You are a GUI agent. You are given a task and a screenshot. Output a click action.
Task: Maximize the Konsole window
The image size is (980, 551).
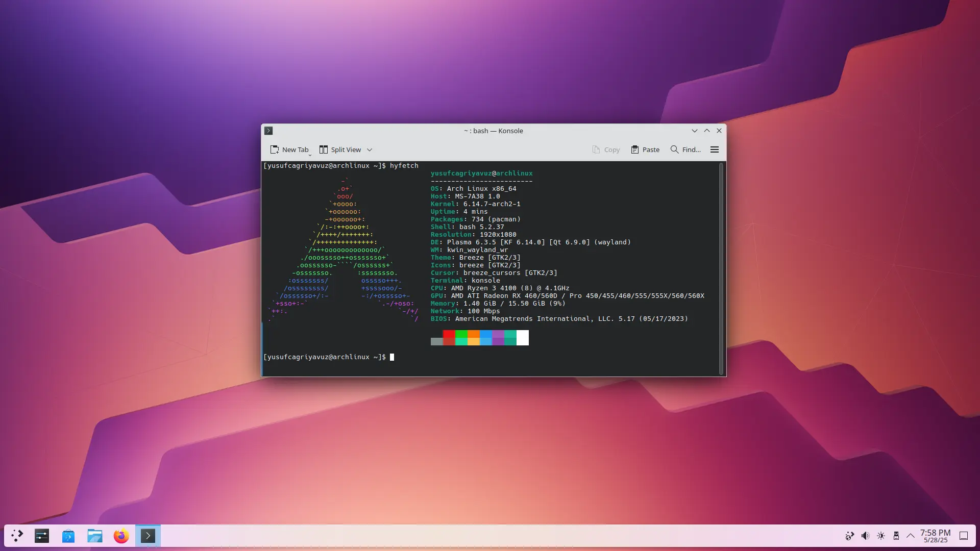[707, 131]
